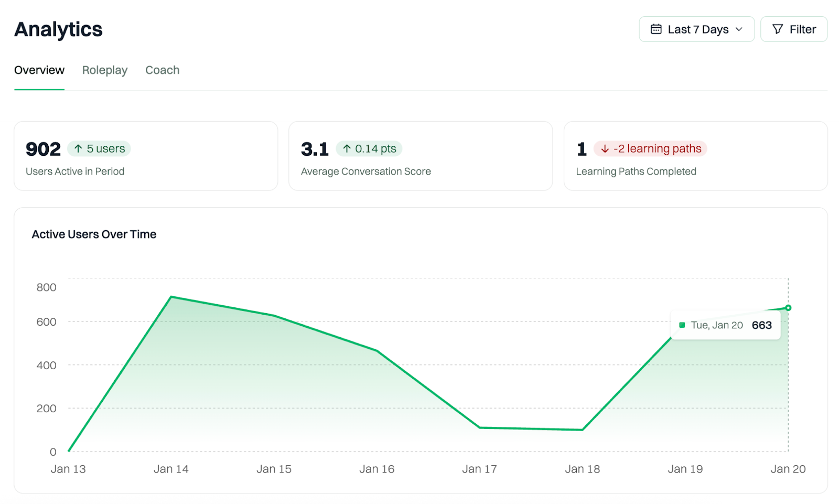
Task: Click the Jan 14 axis label
Action: coord(171,469)
